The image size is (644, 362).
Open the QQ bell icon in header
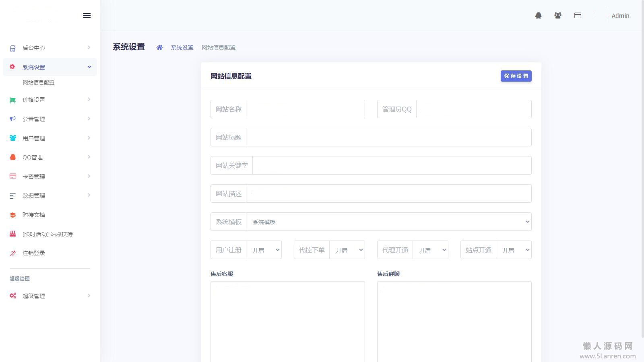point(538,15)
